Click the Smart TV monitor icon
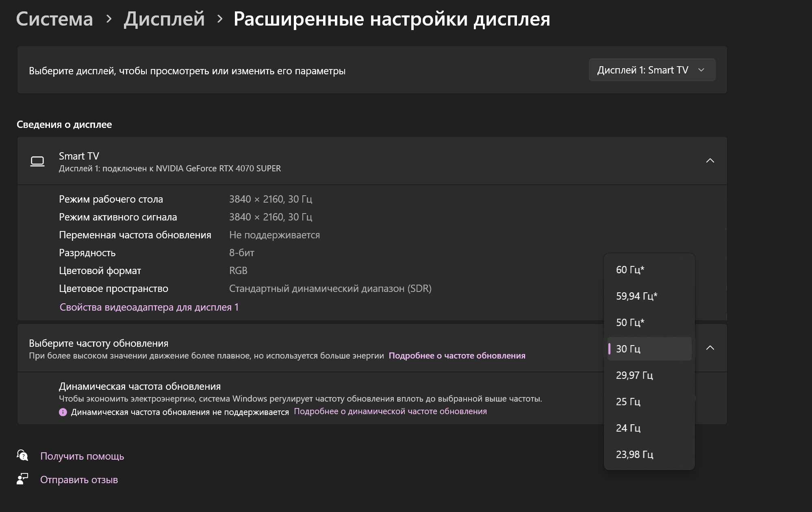 point(37,162)
